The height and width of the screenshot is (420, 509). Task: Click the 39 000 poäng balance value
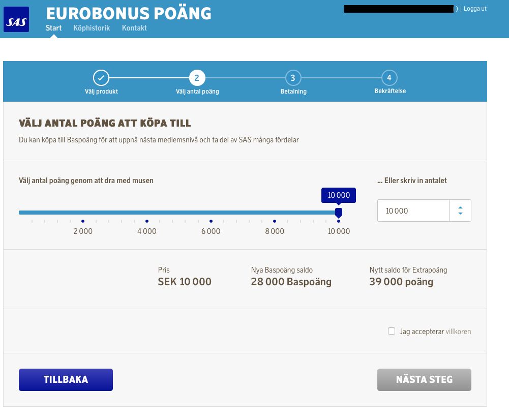tap(401, 282)
